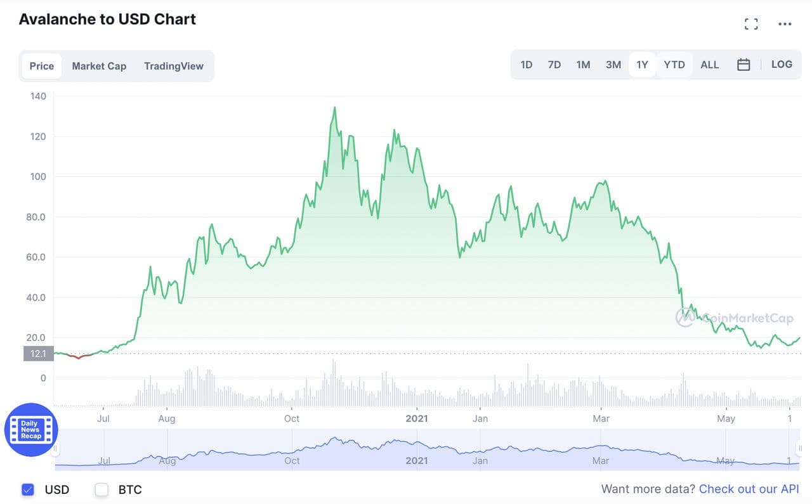Select the 7D time range
Screen dimensions: 812x504
pyautogui.click(x=554, y=65)
